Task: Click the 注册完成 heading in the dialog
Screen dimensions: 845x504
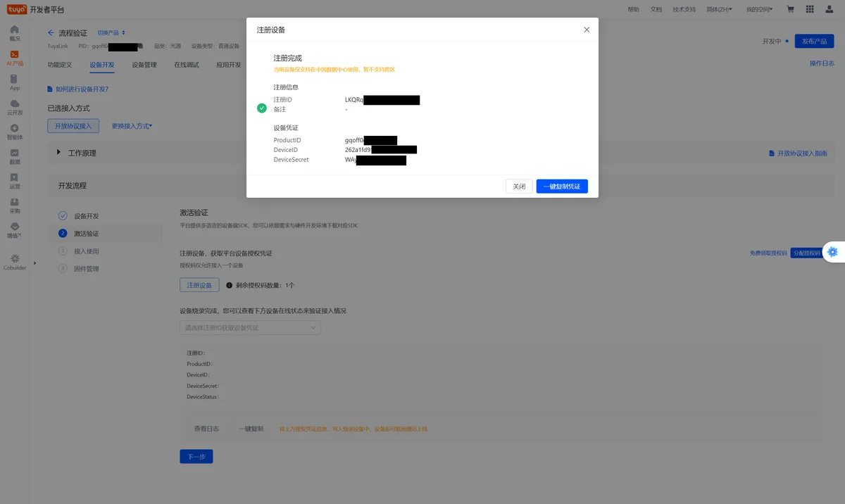Action: (287, 58)
